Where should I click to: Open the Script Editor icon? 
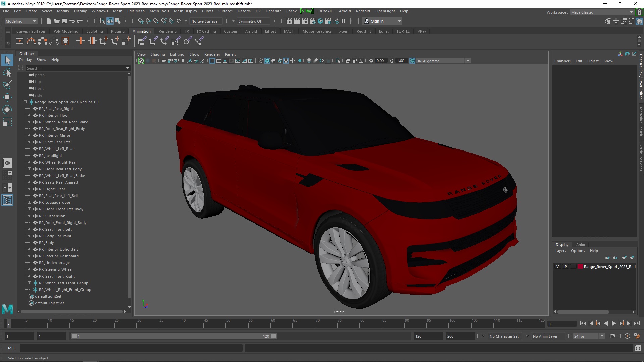click(x=638, y=348)
